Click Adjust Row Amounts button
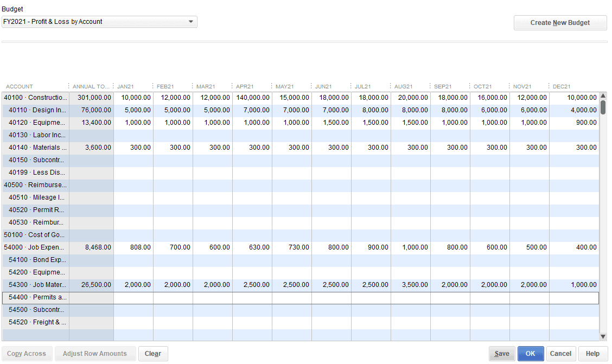612x364 pixels. click(x=95, y=354)
